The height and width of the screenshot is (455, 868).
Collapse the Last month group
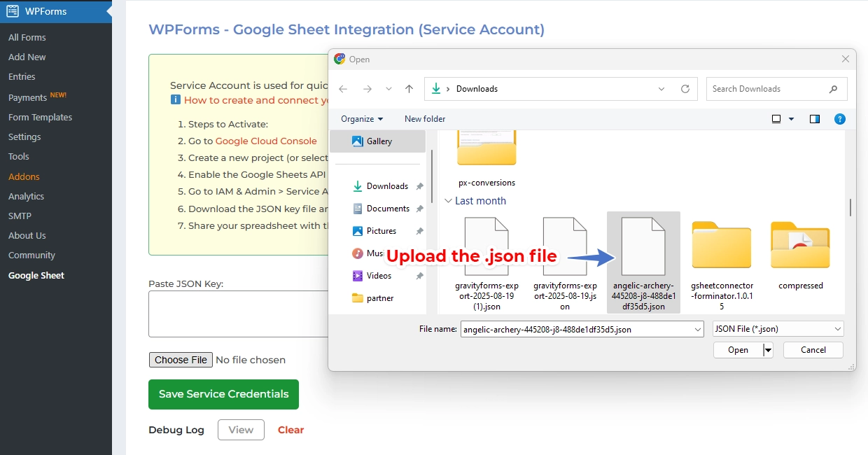448,201
